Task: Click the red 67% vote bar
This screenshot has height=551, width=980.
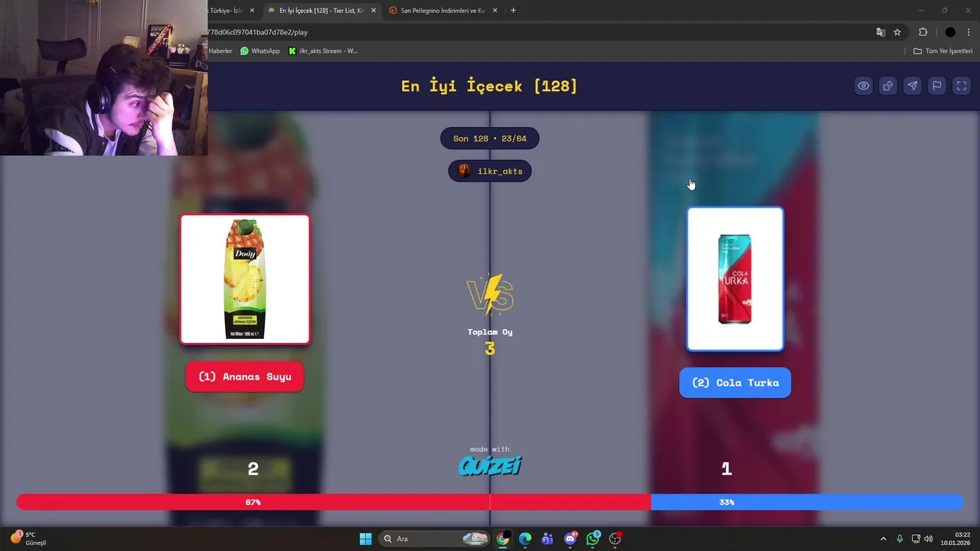Action: (x=334, y=502)
